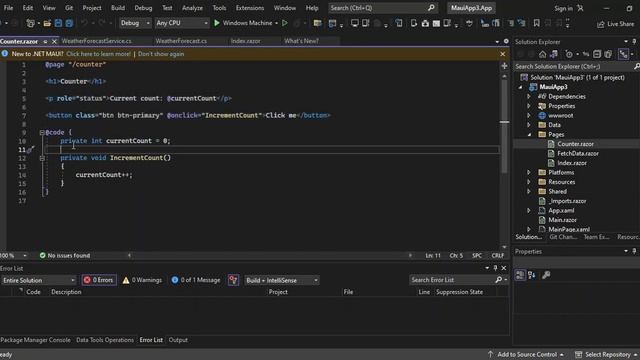Collapse the Pages folder

[529, 135]
